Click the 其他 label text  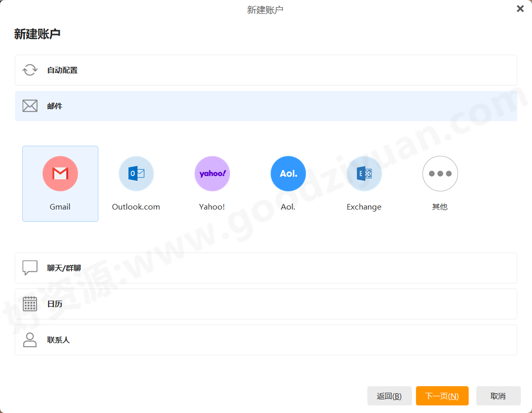440,206
